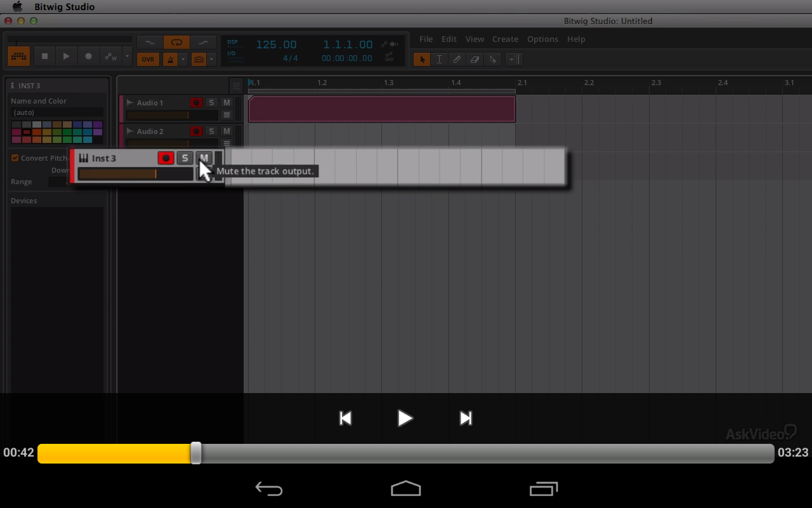
Task: Toggle the punch-out button
Action: click(204, 43)
